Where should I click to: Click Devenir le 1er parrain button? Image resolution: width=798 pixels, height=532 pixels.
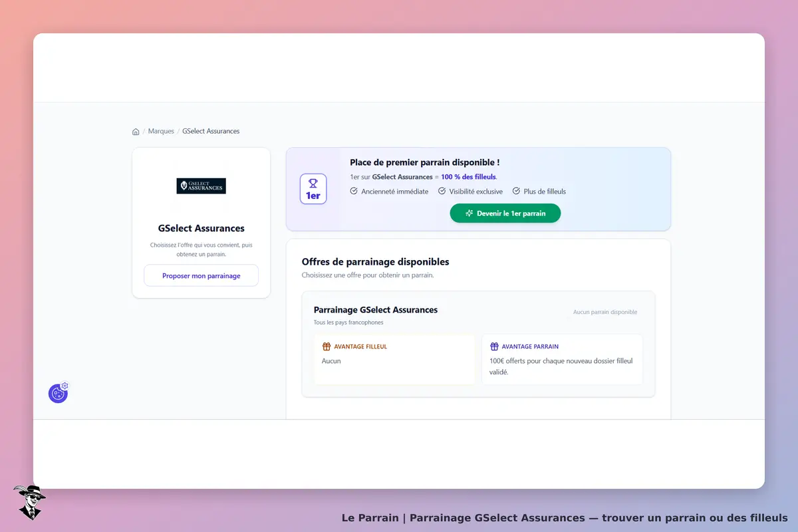(505, 213)
